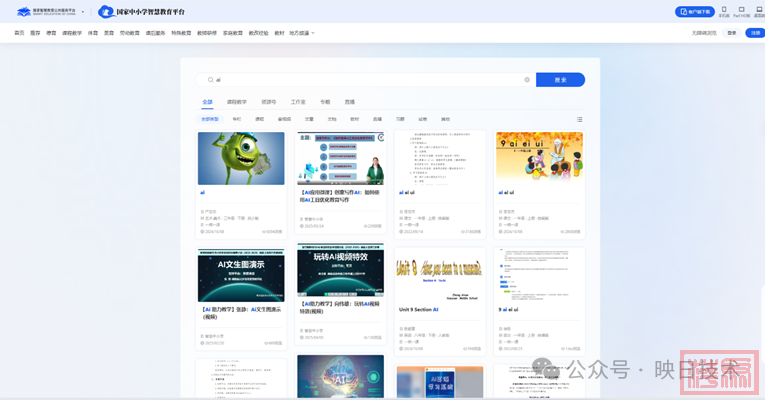Open the AI文生图演示 video thumbnail
The height and width of the screenshot is (400, 765).
[241, 275]
